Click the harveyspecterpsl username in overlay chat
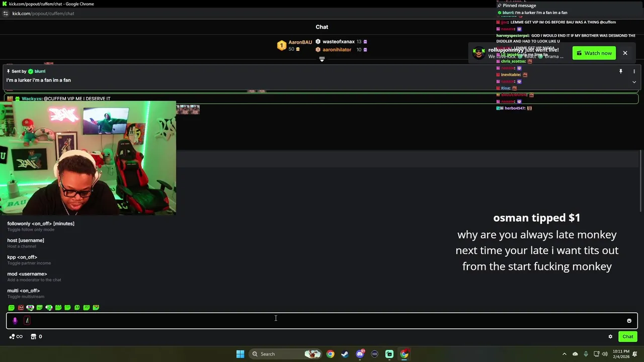The width and height of the screenshot is (644, 362). (x=513, y=36)
